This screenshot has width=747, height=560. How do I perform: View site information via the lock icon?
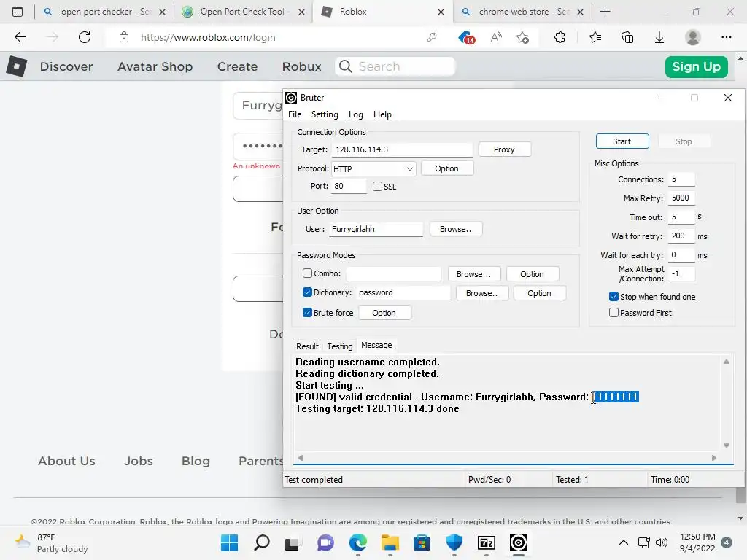click(x=124, y=37)
